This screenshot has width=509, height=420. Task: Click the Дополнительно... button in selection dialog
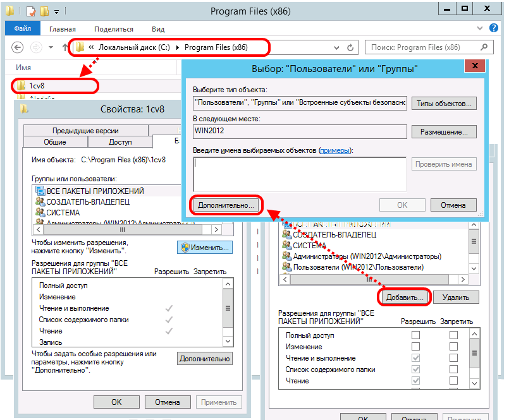tap(226, 205)
